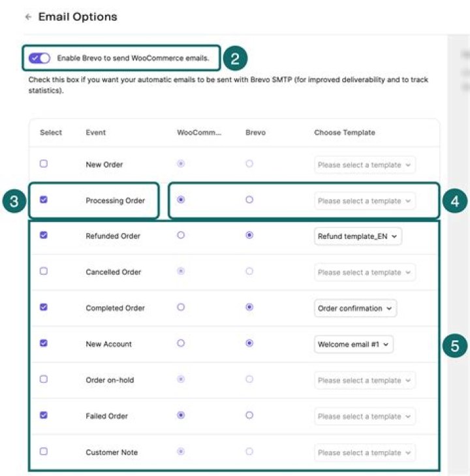Uncheck the Refunded Order checkbox
Image resolution: width=470 pixels, height=476 pixels.
coord(44,235)
